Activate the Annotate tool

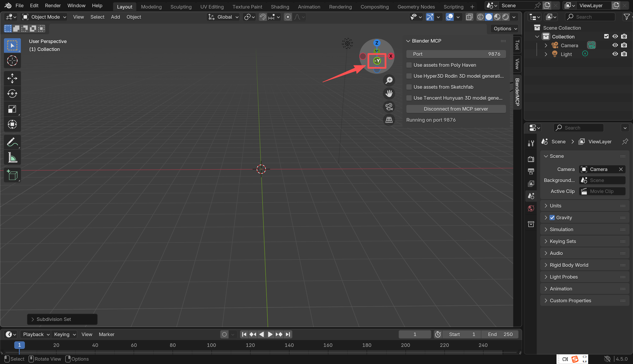coord(12,142)
